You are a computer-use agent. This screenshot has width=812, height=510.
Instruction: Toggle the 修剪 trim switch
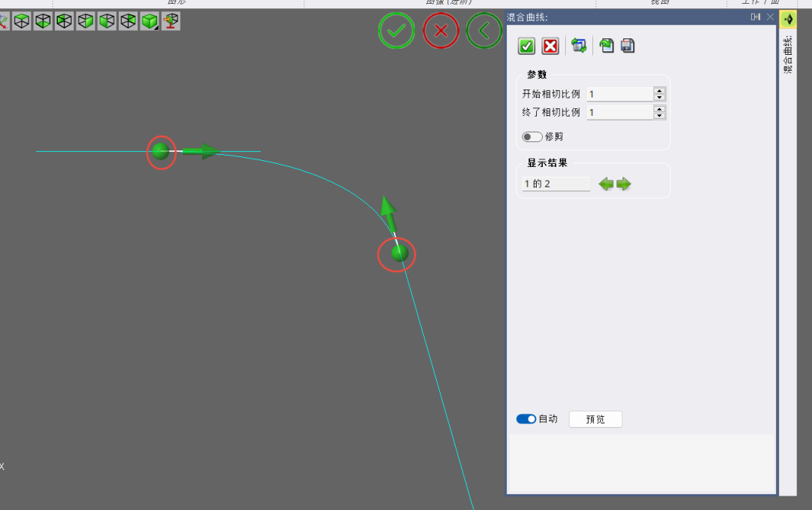(532, 137)
